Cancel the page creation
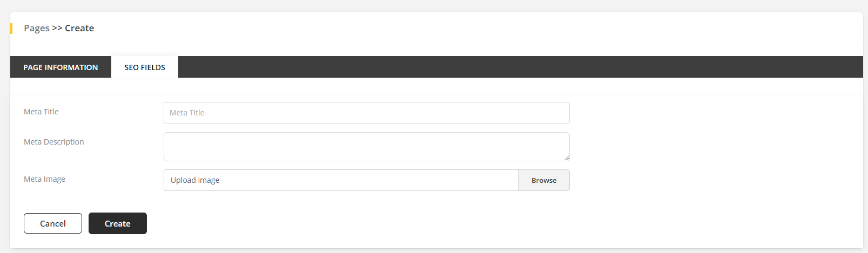This screenshot has height=253, width=868. pyautogui.click(x=53, y=223)
